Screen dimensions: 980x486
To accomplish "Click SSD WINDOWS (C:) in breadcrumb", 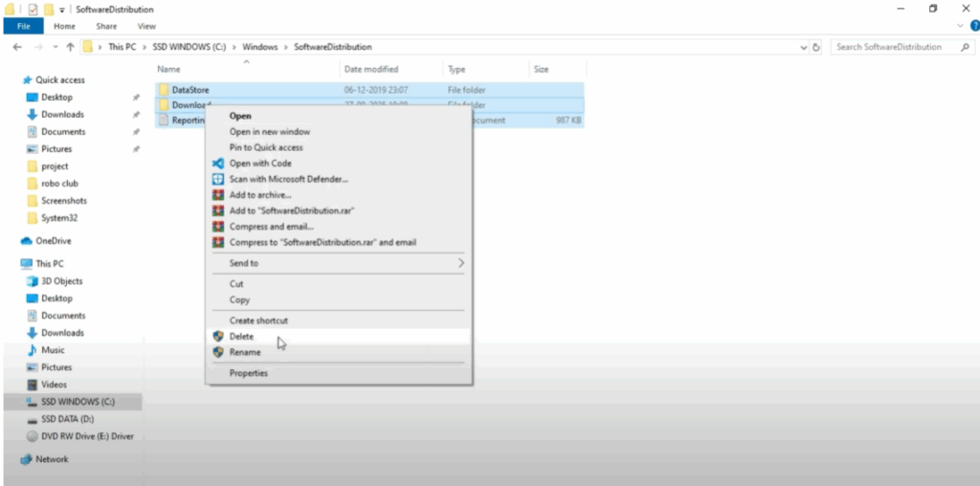I will 189,47.
